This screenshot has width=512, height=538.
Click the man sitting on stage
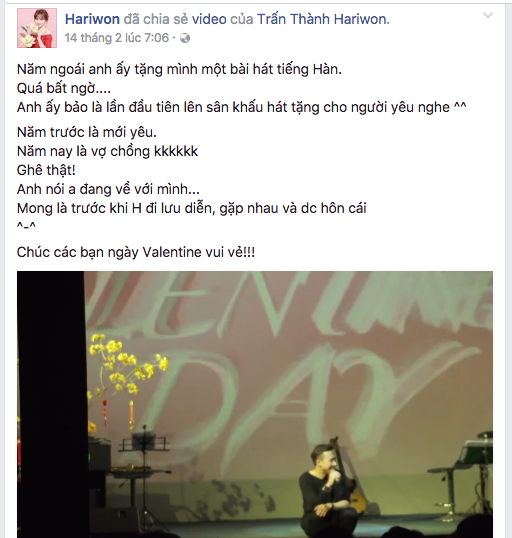tap(324, 491)
